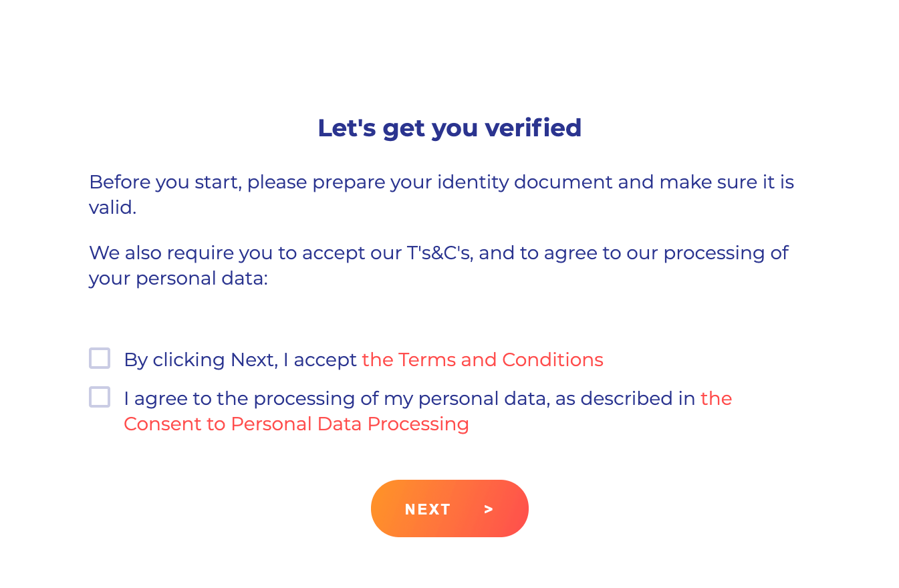This screenshot has width=899, height=588.
Task: Accept the Terms and Conditions by ticking its box
Action: click(99, 358)
